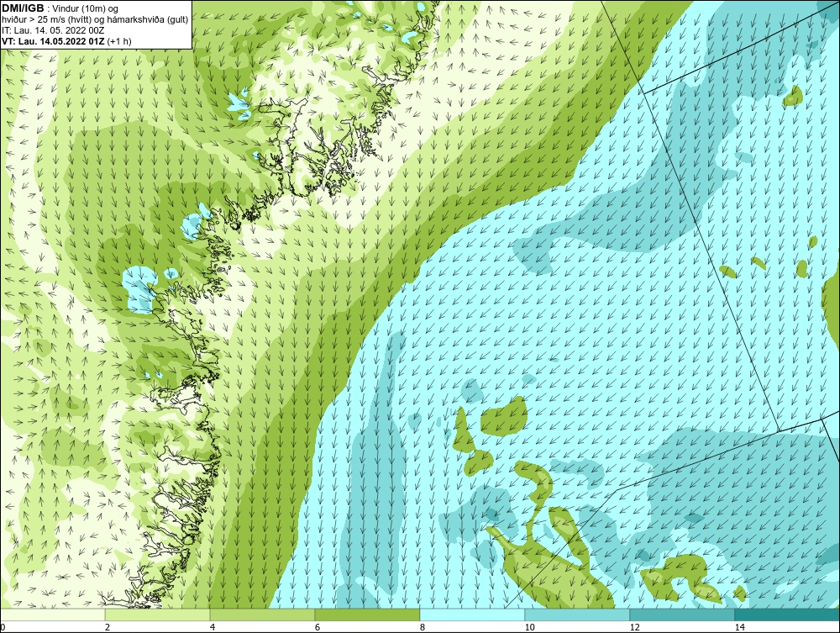Click the legend value label 0
Viewport: 840px width, 633px height.
click(3, 627)
